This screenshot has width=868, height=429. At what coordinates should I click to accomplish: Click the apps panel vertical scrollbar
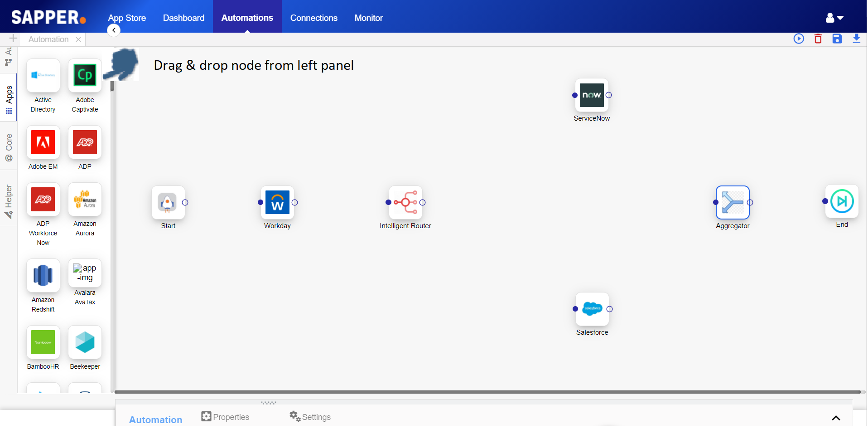(x=112, y=86)
